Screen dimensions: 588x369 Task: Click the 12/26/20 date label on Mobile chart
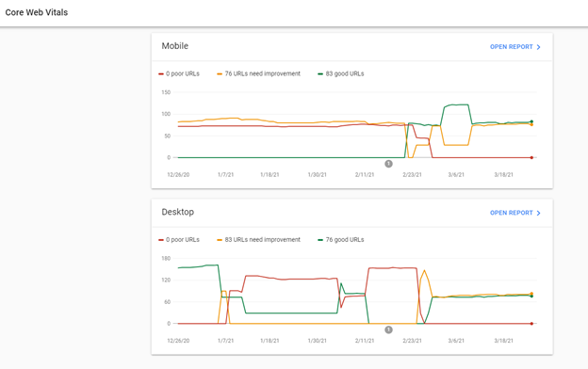point(178,175)
